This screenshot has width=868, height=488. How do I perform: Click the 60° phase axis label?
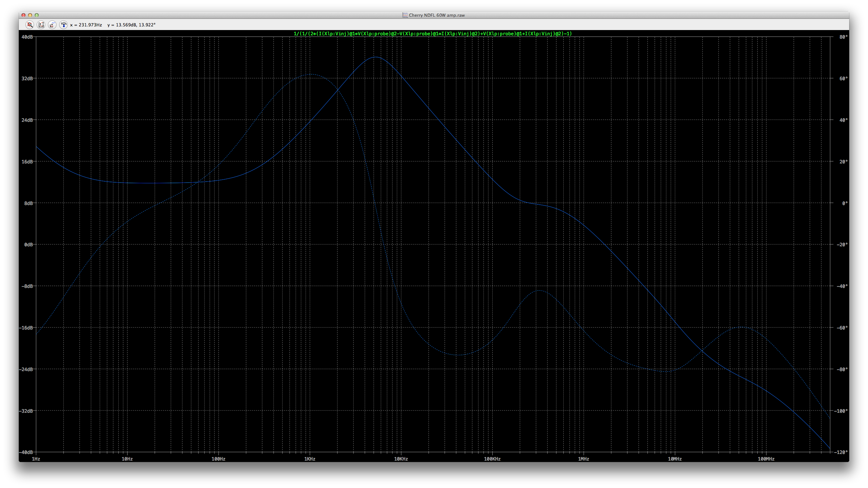click(844, 79)
